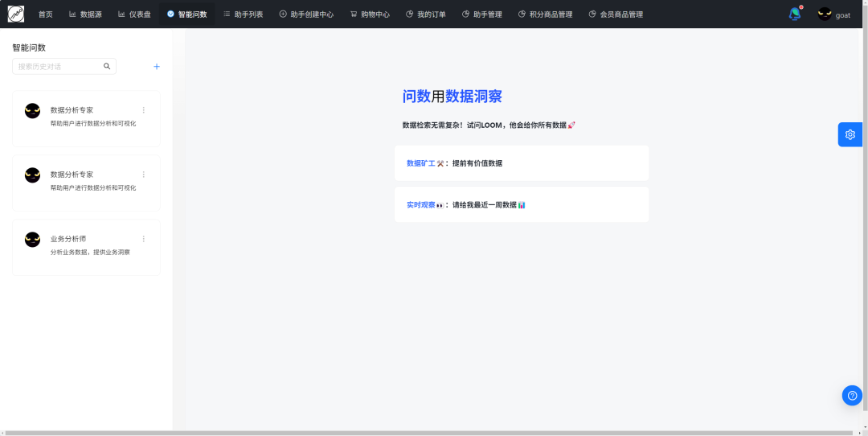Focus the 搜索历史对话 search field
868x436 pixels.
point(64,67)
